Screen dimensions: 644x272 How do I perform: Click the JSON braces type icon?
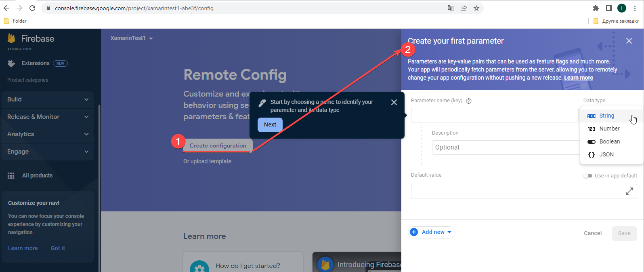pos(592,155)
